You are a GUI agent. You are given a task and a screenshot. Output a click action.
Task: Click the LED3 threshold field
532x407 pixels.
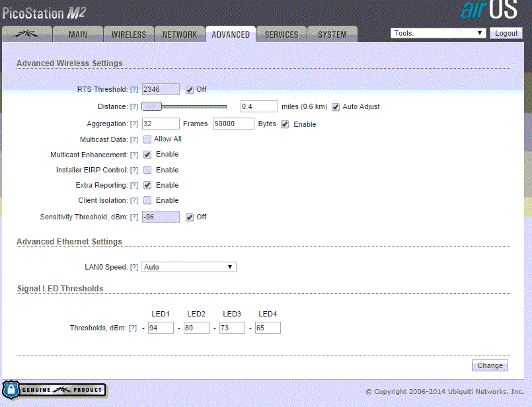tap(232, 328)
